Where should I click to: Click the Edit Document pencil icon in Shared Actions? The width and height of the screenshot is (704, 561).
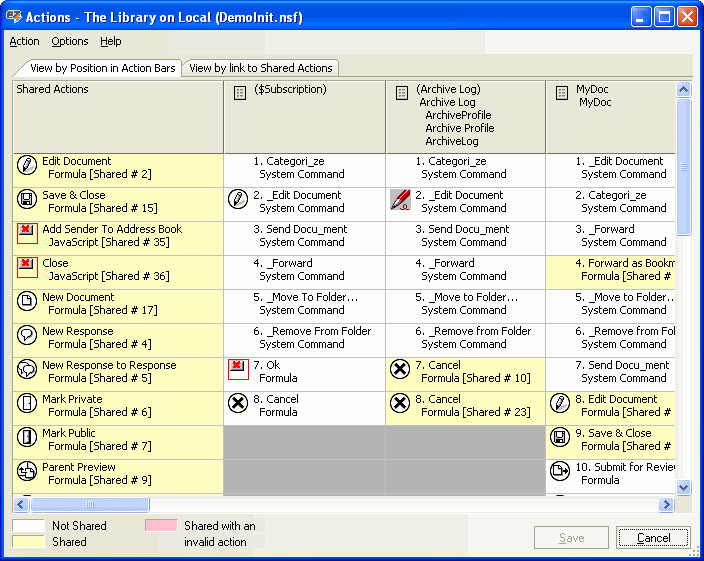[x=27, y=167]
